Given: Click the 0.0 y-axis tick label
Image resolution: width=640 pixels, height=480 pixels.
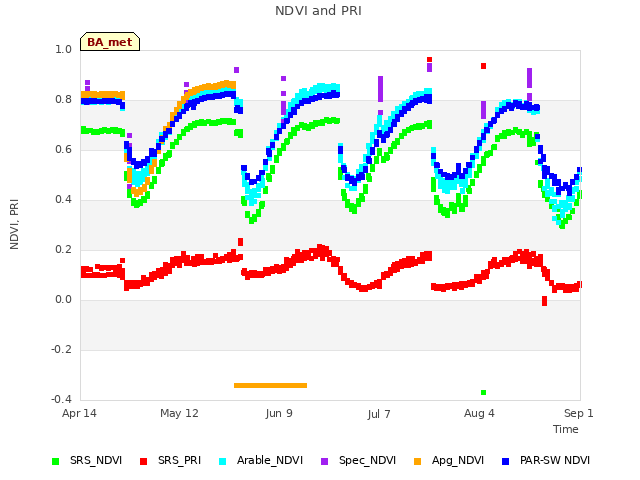Looking at the screenshot, I should pos(63,300).
